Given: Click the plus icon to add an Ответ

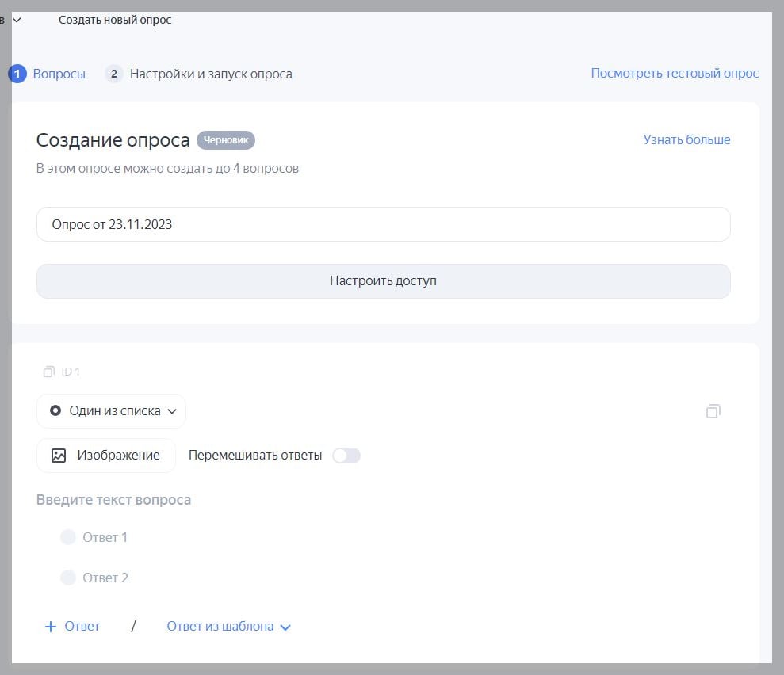Looking at the screenshot, I should pyautogui.click(x=51, y=627).
